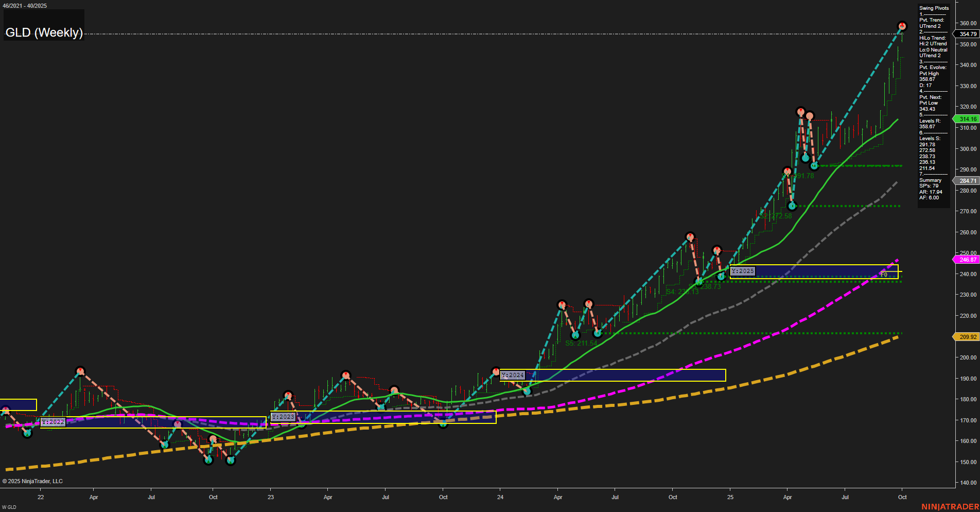This screenshot has height=512, width=980.
Task: Open the © 2025 NinjaTrader, LLC copyright link
Action: [x=33, y=481]
